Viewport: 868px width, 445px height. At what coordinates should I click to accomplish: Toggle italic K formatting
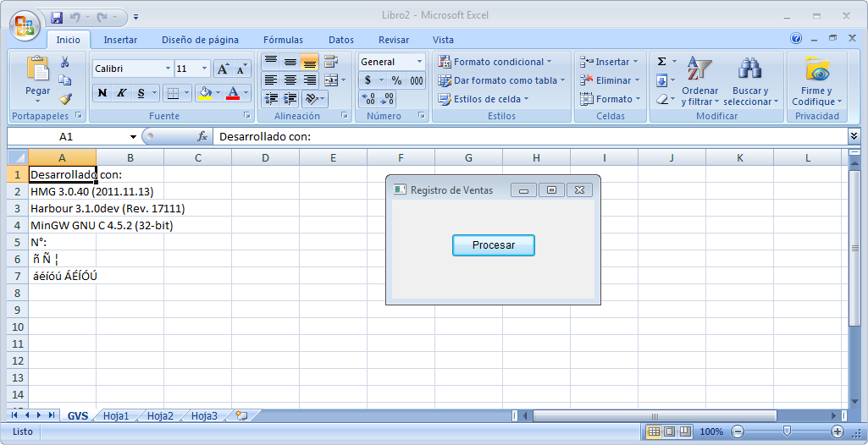pos(121,93)
